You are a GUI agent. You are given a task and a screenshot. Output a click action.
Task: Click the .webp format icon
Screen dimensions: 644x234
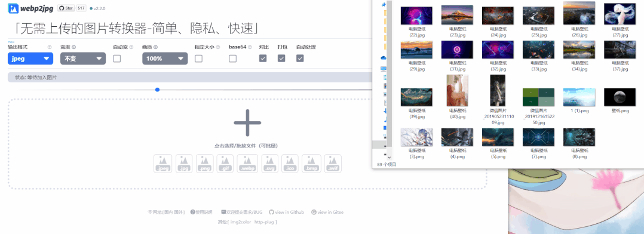(247, 164)
